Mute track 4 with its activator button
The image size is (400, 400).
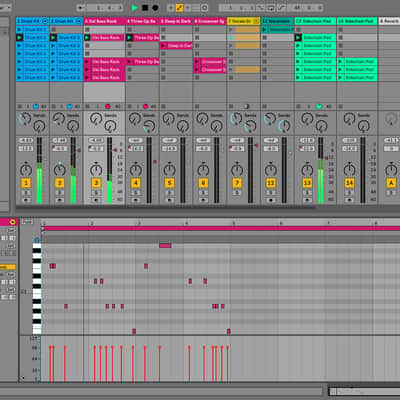tap(136, 183)
